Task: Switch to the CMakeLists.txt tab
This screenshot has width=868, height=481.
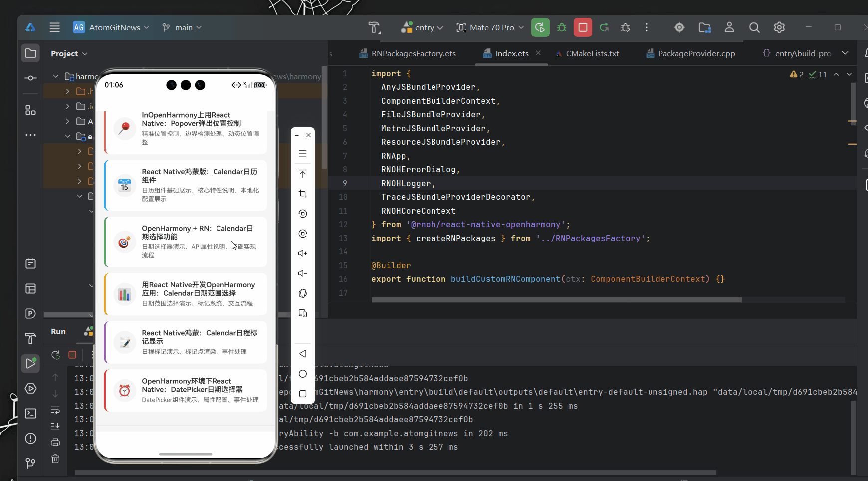Action: [x=587, y=53]
